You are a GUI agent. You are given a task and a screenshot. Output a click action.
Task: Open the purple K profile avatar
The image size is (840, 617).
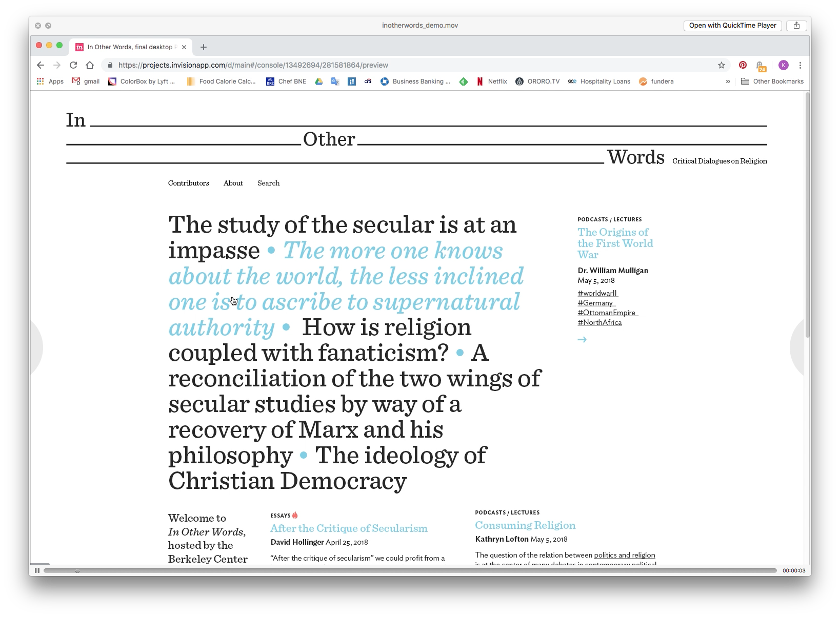tap(783, 65)
